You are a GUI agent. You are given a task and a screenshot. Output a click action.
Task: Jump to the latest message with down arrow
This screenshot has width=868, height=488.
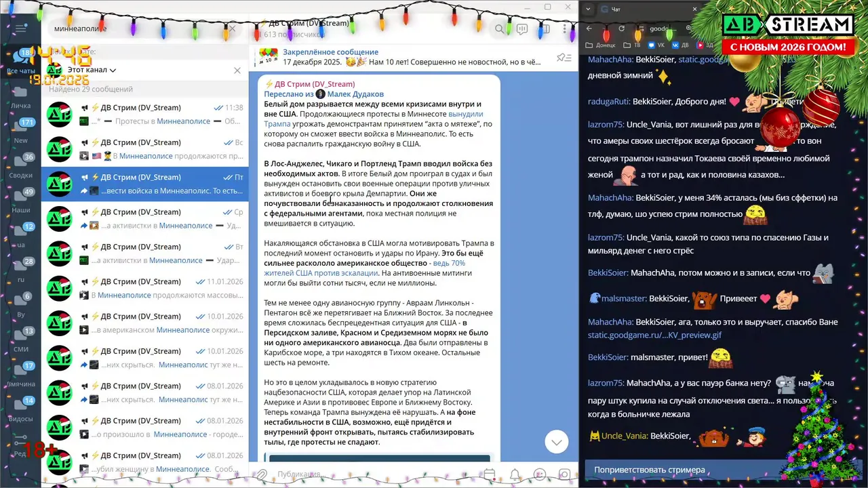click(556, 442)
